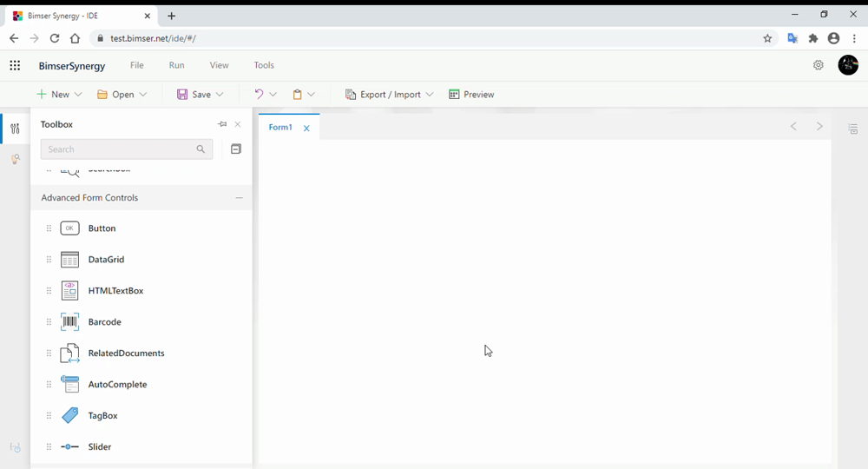Expand the Save dropdown arrow

click(220, 95)
